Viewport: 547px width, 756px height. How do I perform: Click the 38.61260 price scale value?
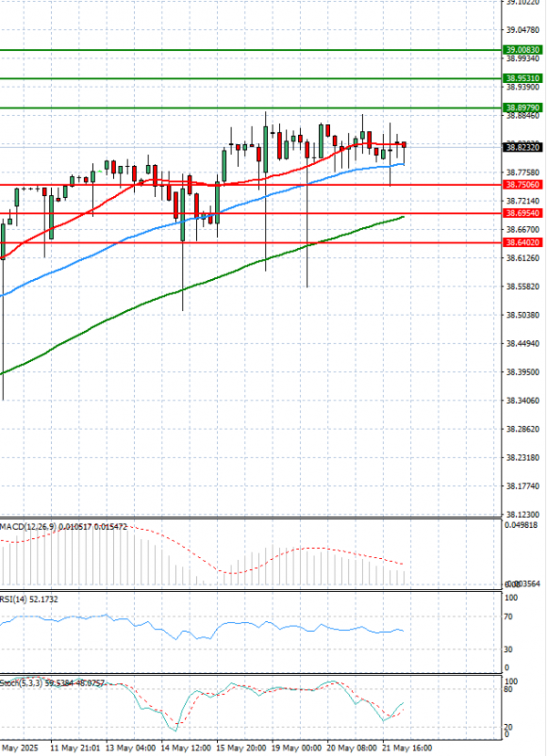coord(523,258)
